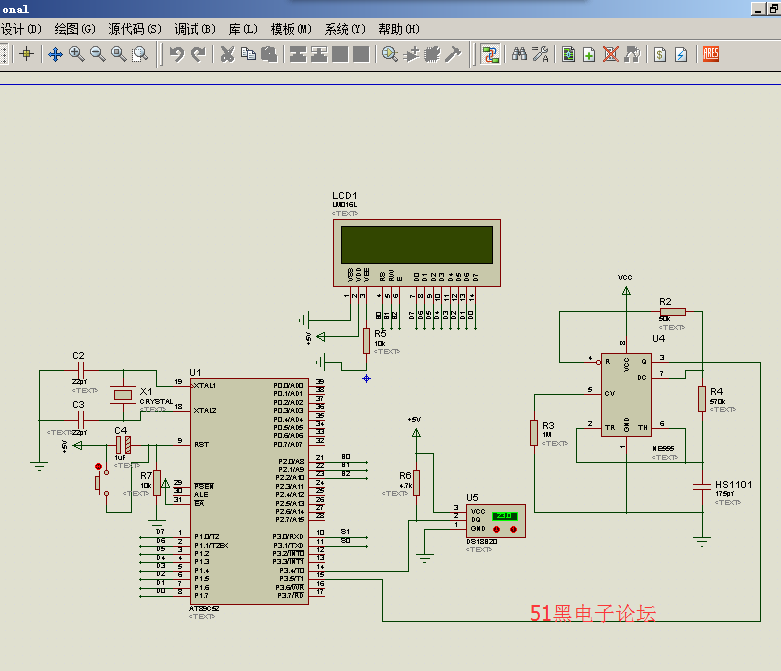Open Search and Tag binoculars

tap(519, 54)
